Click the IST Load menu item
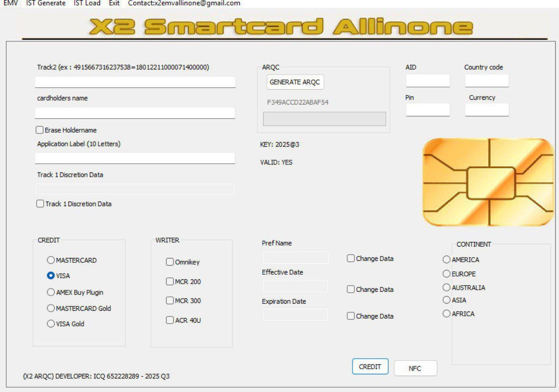559x392 pixels. point(87,3)
